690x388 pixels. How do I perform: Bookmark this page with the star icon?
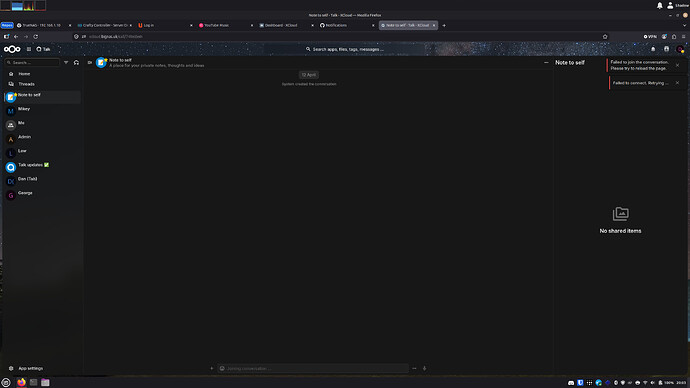point(605,37)
